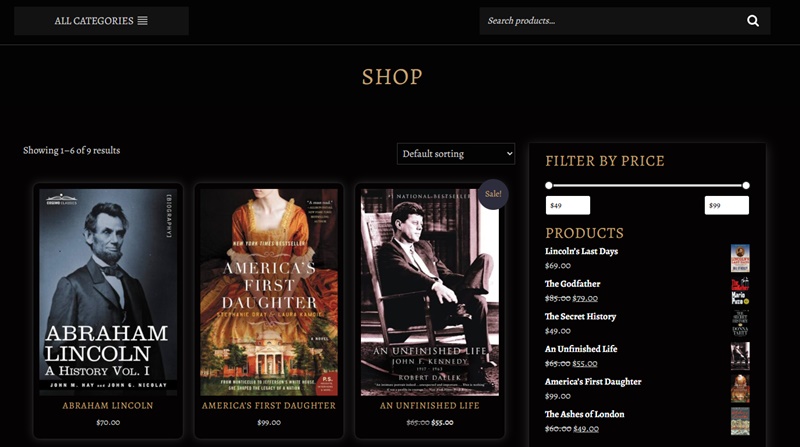Viewport: 800px width, 447px height.
Task: Click An Unfinished Life title under the cover
Action: point(430,406)
